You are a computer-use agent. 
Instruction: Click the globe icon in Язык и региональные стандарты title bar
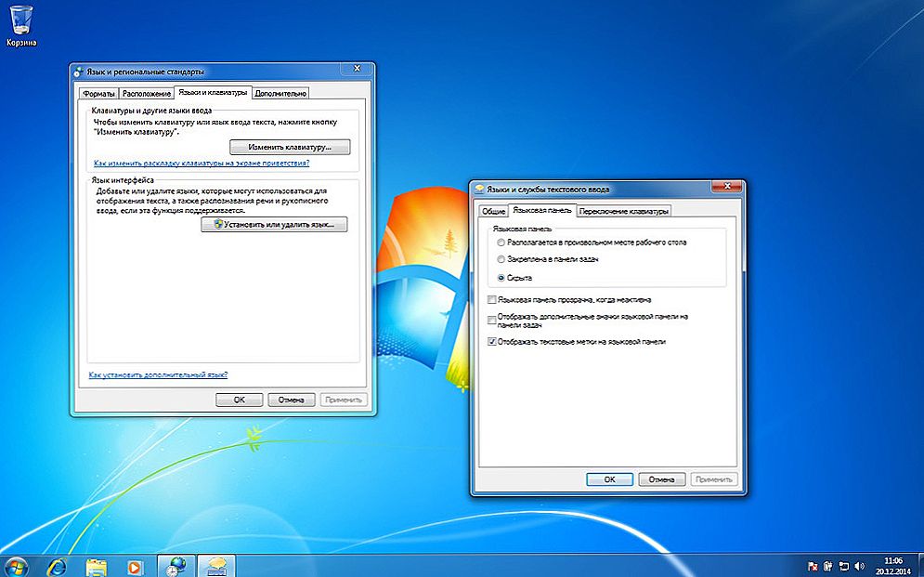[79, 72]
